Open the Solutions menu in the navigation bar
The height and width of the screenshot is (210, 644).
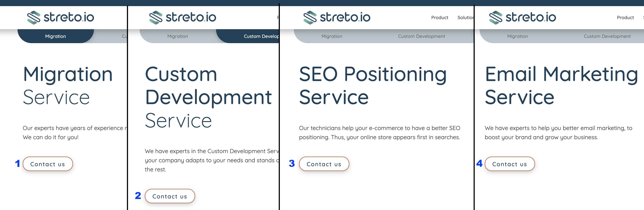pos(466,17)
